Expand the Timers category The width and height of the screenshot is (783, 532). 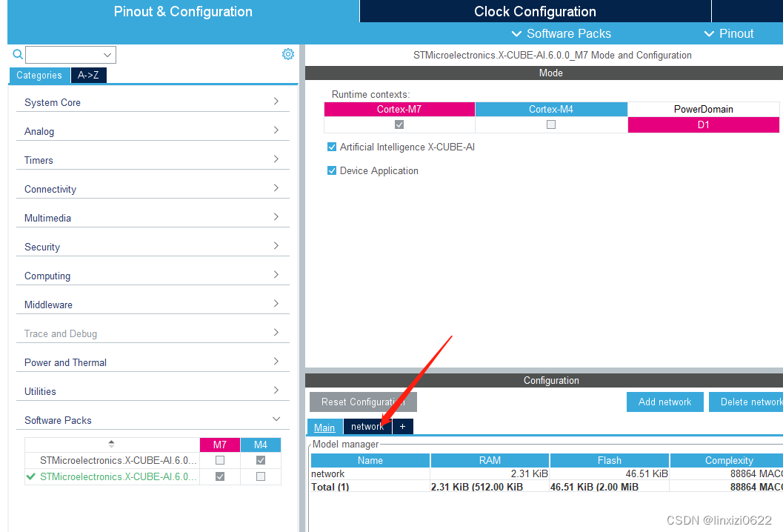153,160
